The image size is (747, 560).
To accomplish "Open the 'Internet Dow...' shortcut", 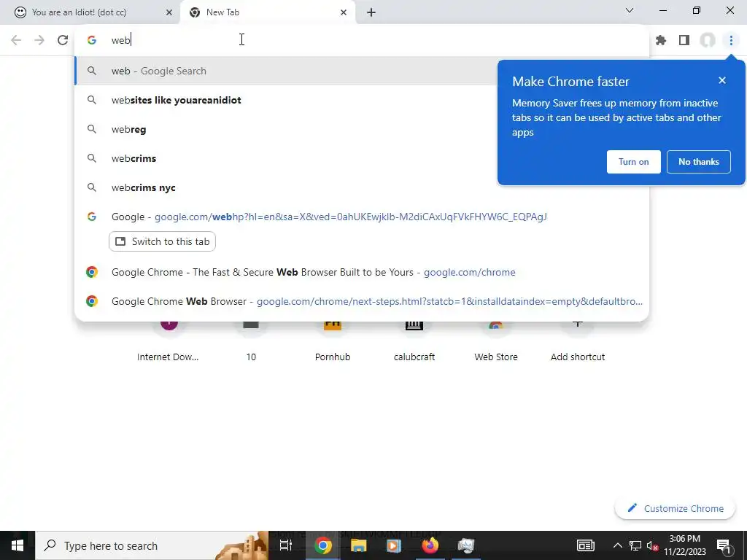I will click(x=169, y=341).
